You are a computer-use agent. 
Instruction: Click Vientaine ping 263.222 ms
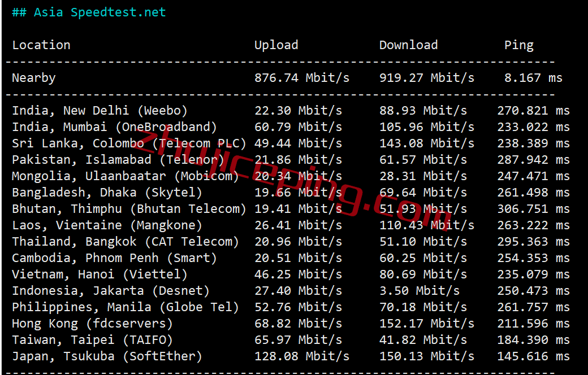[533, 225]
